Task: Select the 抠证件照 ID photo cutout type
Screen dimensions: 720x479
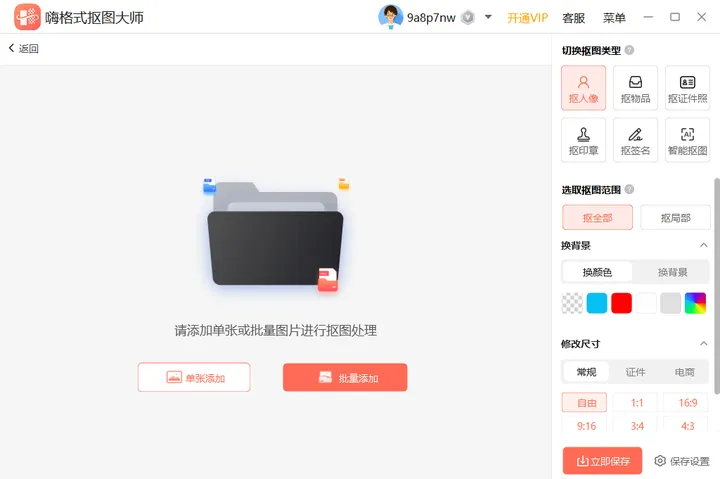Action: (x=687, y=88)
